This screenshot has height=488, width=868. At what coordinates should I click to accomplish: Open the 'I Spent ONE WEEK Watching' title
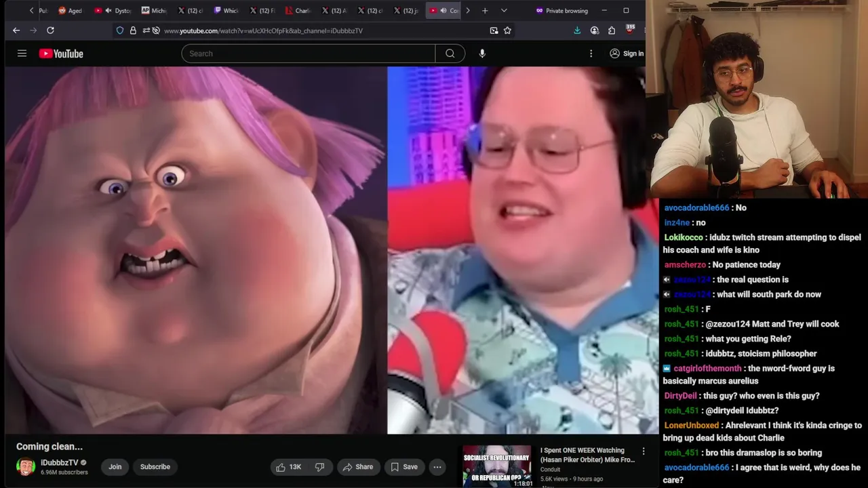point(587,455)
